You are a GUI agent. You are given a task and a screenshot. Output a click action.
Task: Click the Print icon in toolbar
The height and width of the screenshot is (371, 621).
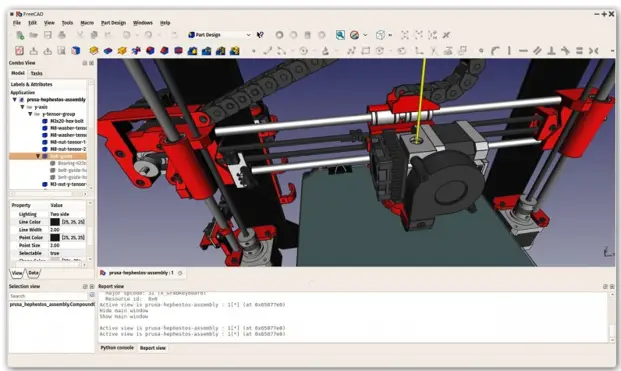coord(62,35)
